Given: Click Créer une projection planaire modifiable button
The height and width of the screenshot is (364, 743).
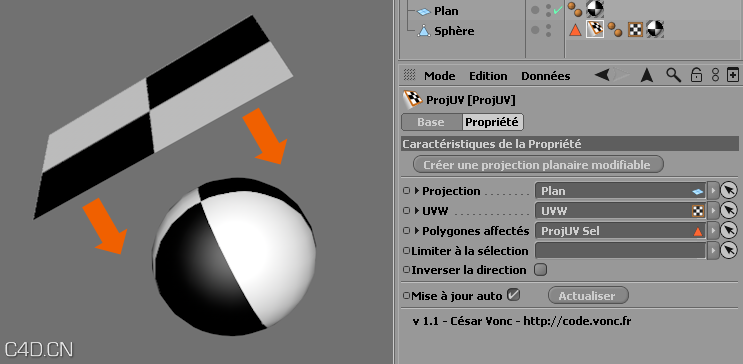Looking at the screenshot, I should [538, 165].
